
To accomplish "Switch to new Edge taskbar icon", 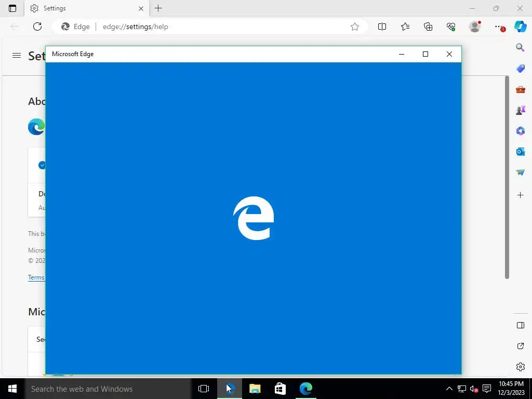I will coord(305,389).
